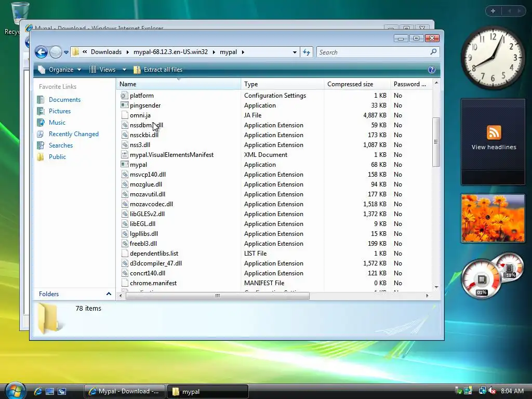Open the address bar history dropdown
The image size is (532, 399).
[295, 52]
